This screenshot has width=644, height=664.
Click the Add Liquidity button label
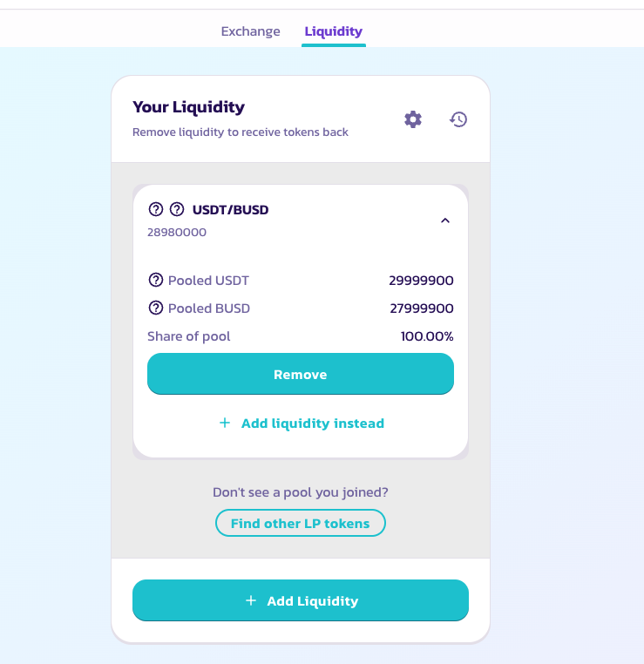pos(313,601)
